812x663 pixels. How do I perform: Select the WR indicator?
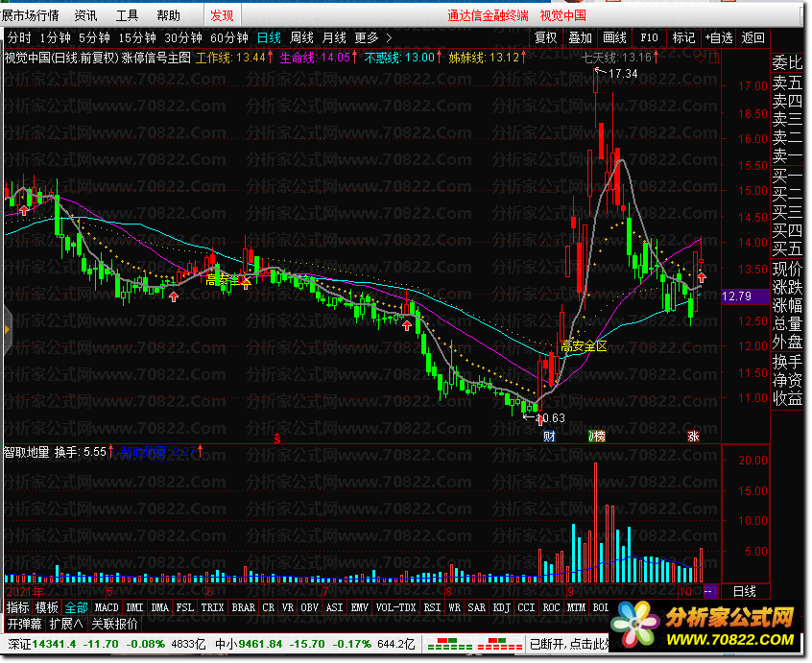coord(455,607)
